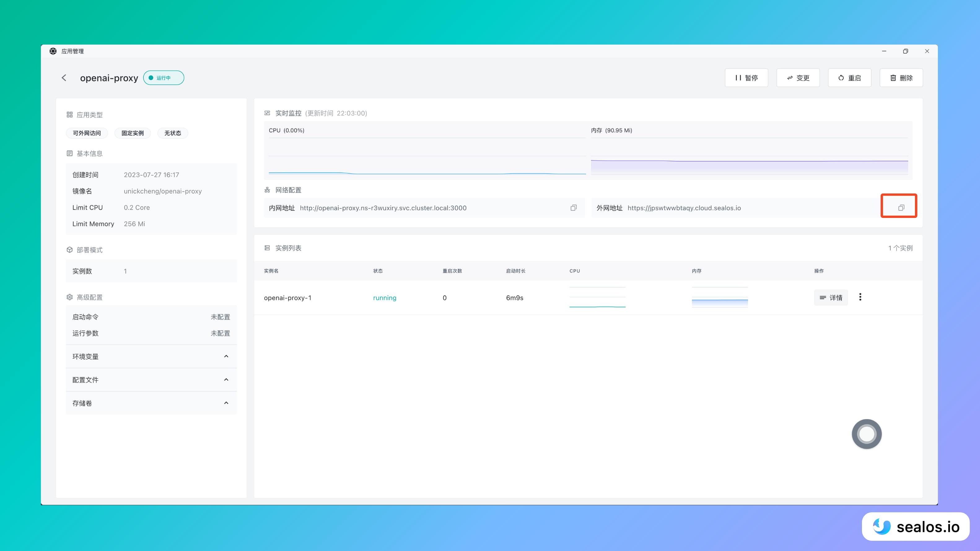
Task: Open the three-dot menu for openai-proxy-1
Action: (860, 297)
